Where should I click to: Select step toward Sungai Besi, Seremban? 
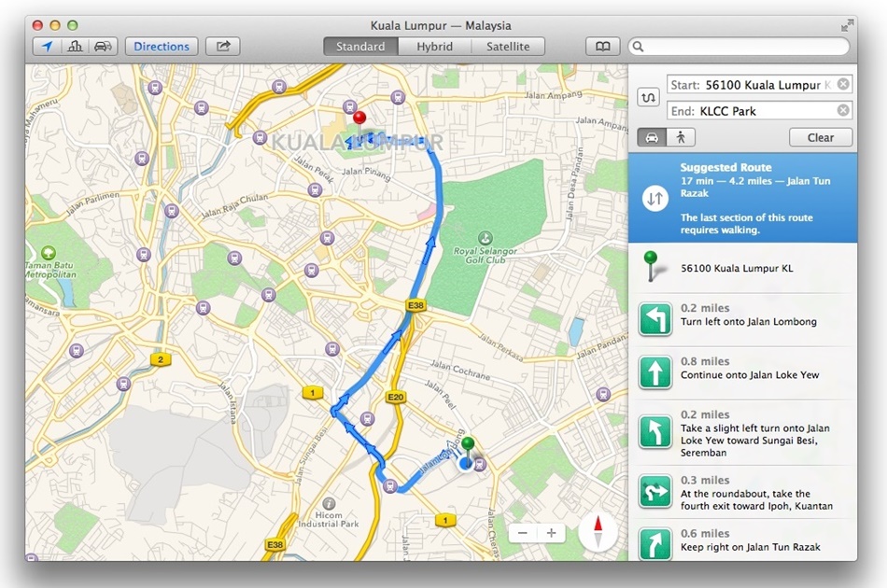tap(743, 432)
